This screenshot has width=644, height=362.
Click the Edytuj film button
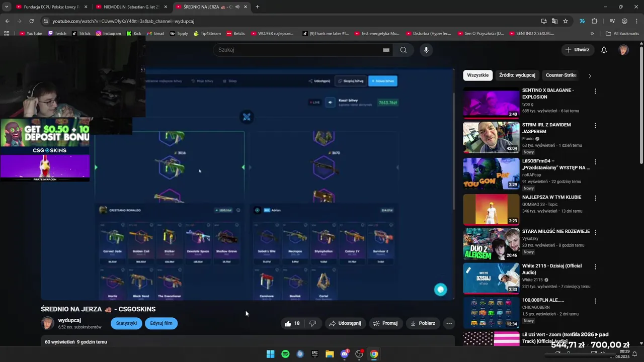click(161, 323)
